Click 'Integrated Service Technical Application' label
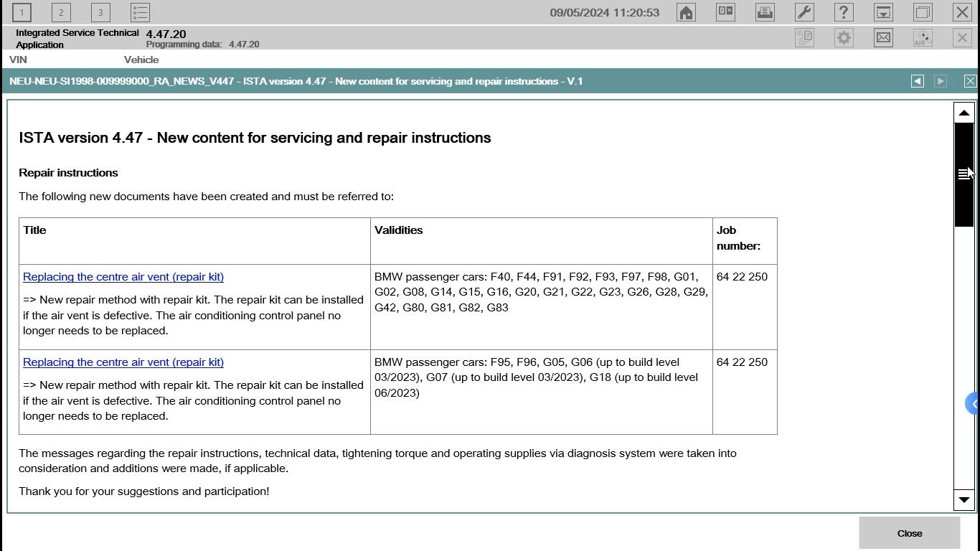980x551 pixels. point(77,39)
